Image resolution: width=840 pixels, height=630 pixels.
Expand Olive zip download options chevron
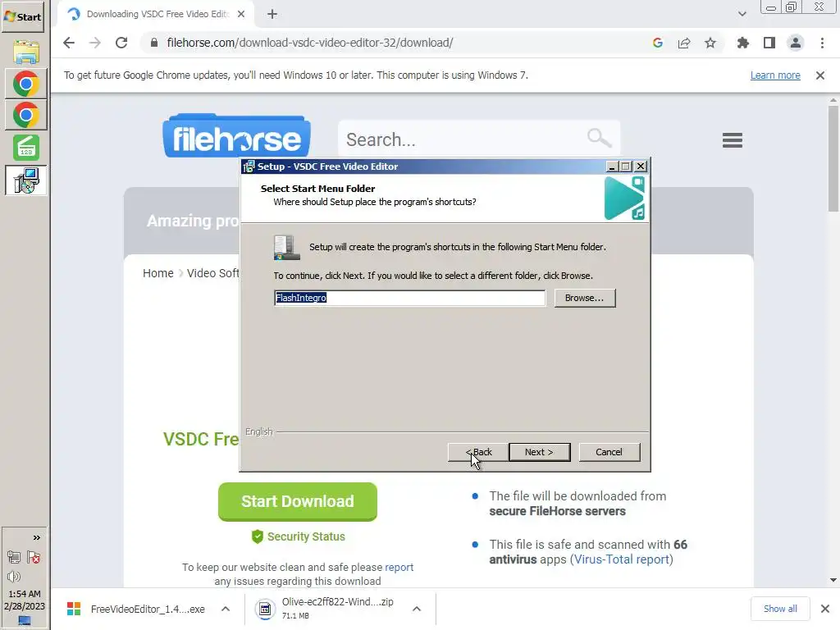[416, 609]
